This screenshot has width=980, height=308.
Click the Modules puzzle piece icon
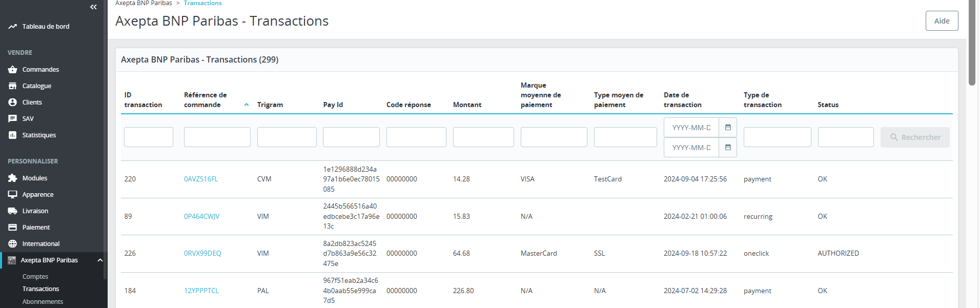12,178
